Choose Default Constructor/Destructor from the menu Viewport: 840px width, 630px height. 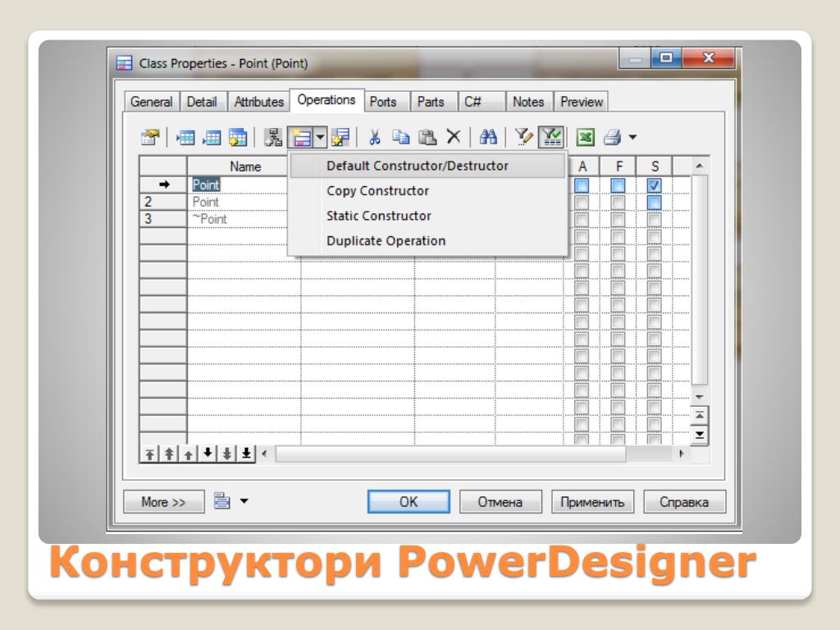pos(427,166)
